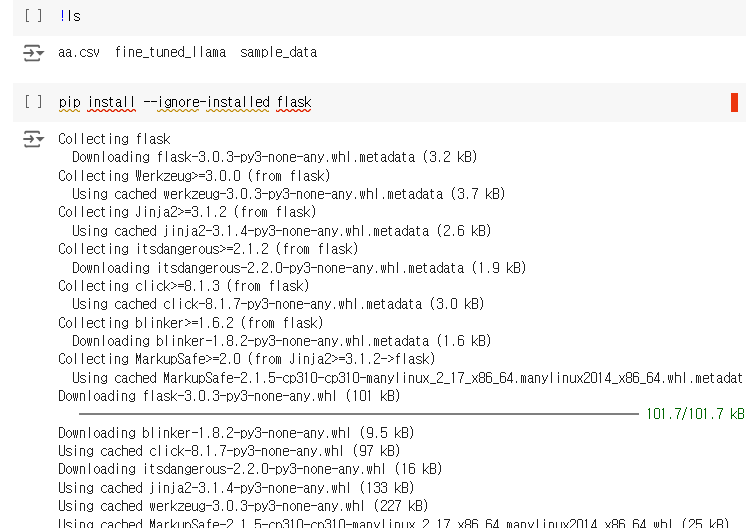Select 'fine_tuned_llama' in the ls output
Viewport: 749px width, 528px height.
pyautogui.click(x=171, y=52)
